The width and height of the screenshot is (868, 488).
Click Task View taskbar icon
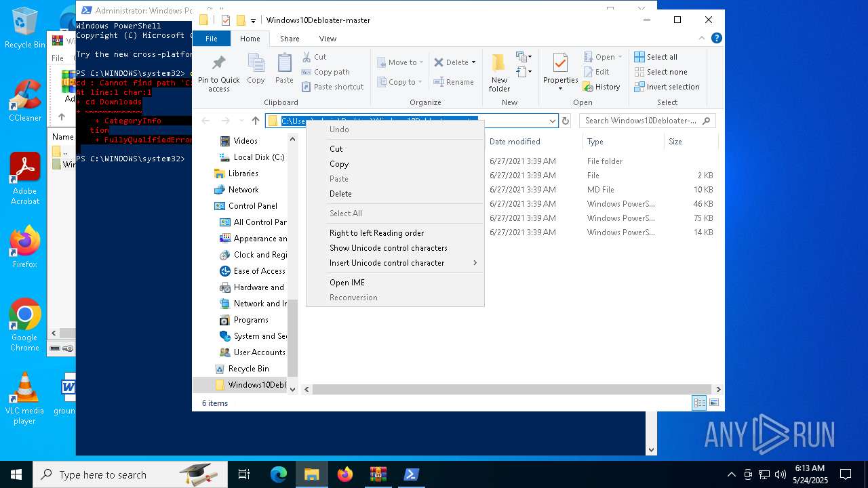(245, 474)
